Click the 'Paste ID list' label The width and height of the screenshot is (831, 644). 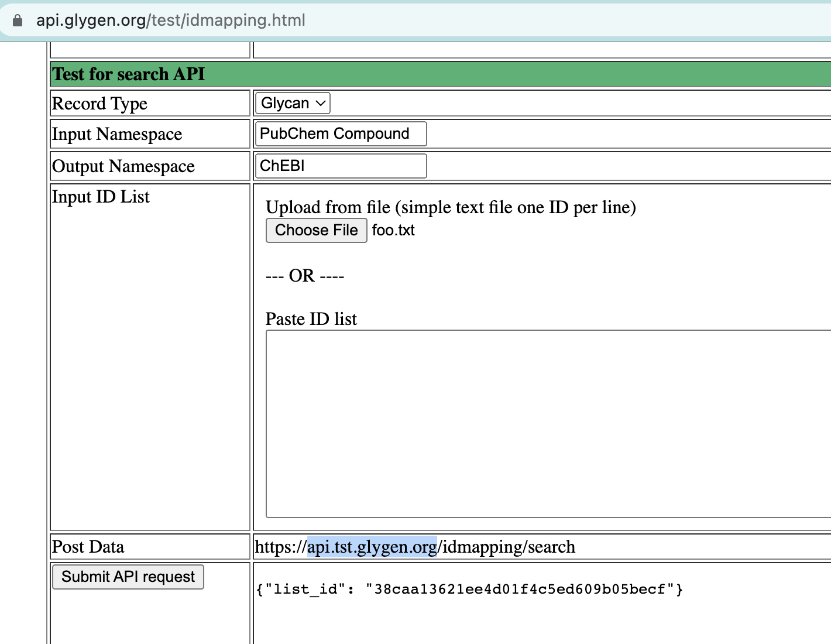(x=311, y=319)
